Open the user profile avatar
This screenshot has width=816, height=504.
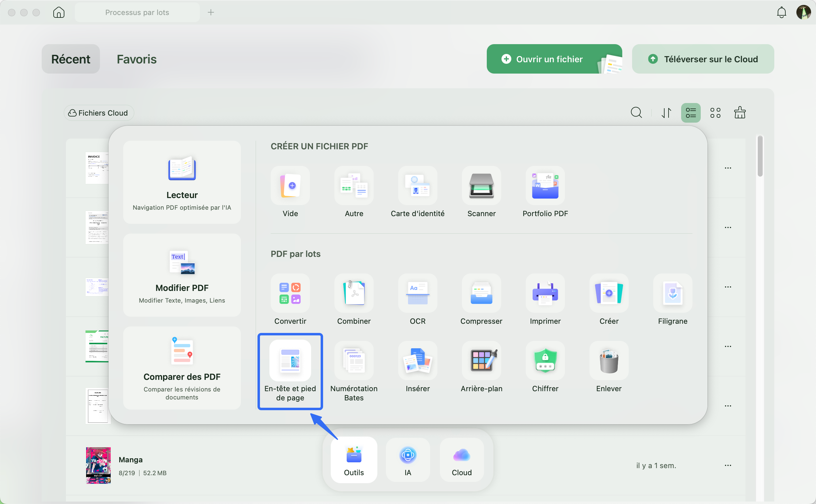click(804, 12)
